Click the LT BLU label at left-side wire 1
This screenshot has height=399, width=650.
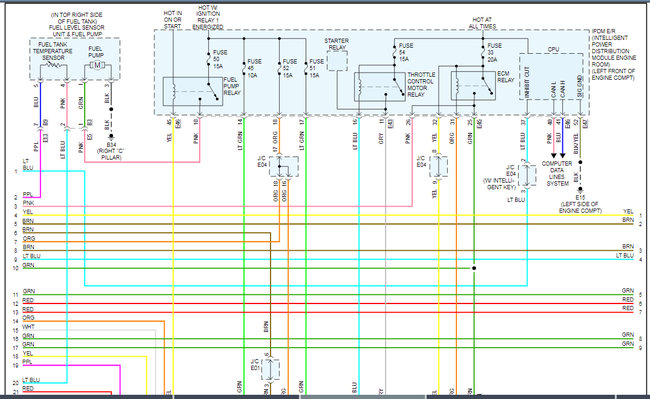(x=28, y=164)
